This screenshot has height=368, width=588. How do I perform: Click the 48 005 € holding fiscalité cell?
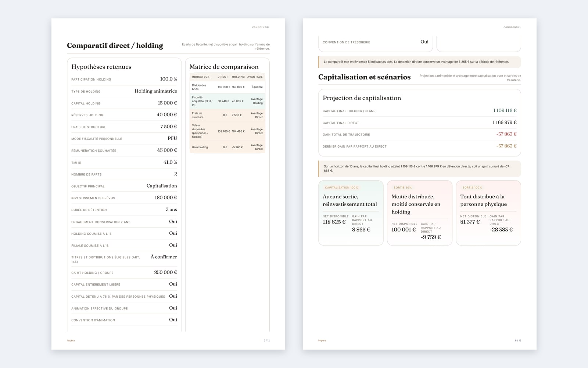(237, 101)
